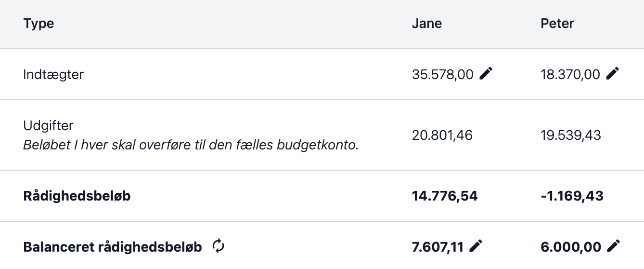The width and height of the screenshot is (644, 269).
Task: Click Jane's expense value 20.801,46
Action: (x=442, y=135)
